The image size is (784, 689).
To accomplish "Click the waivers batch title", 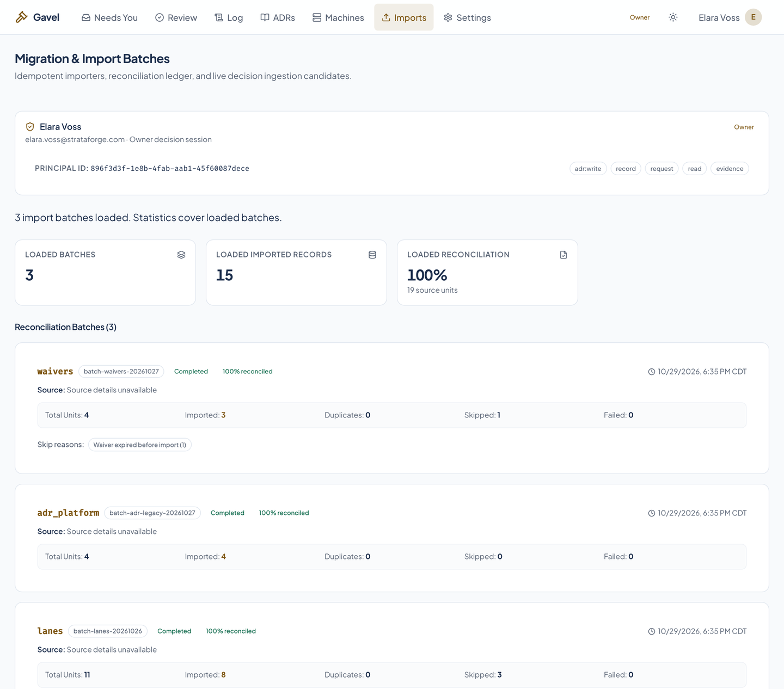I will 55,372.
